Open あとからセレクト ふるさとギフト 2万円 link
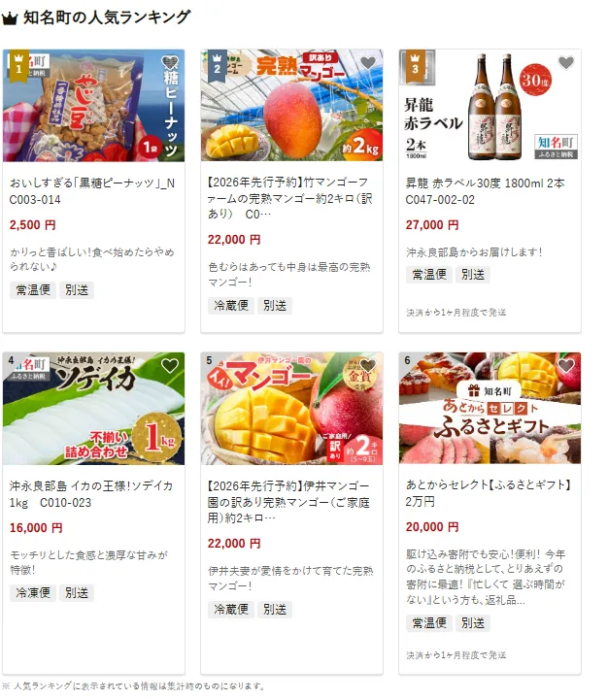Viewport: 607px width, 700px height. 489,493
